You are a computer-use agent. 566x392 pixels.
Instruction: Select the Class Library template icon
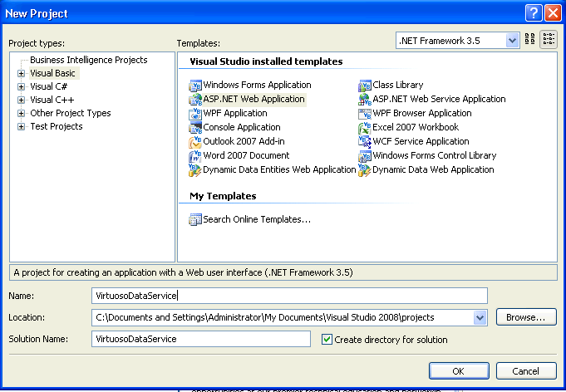click(x=365, y=85)
